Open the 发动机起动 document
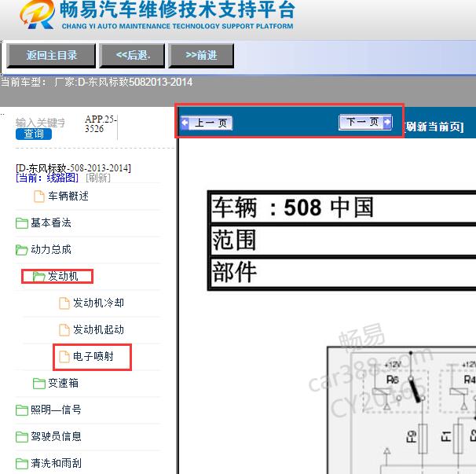This screenshot has height=474, width=476. pyautogui.click(x=98, y=329)
